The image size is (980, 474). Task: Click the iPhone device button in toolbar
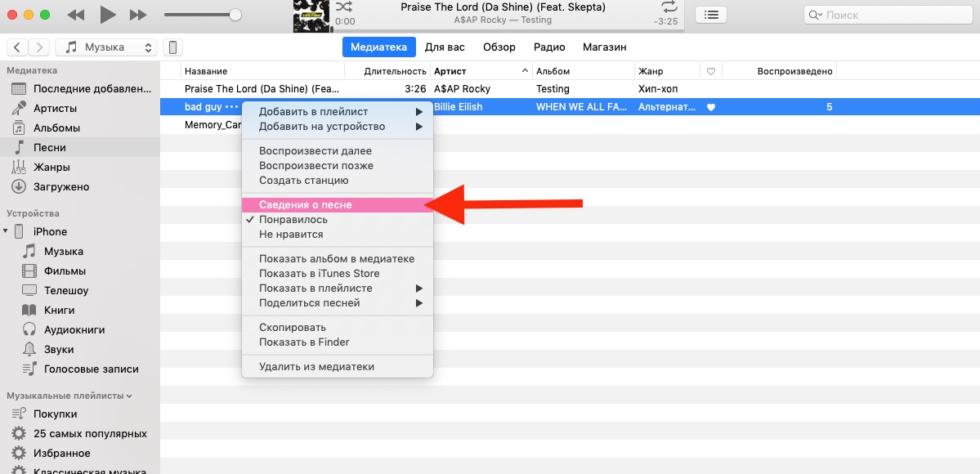[x=173, y=47]
